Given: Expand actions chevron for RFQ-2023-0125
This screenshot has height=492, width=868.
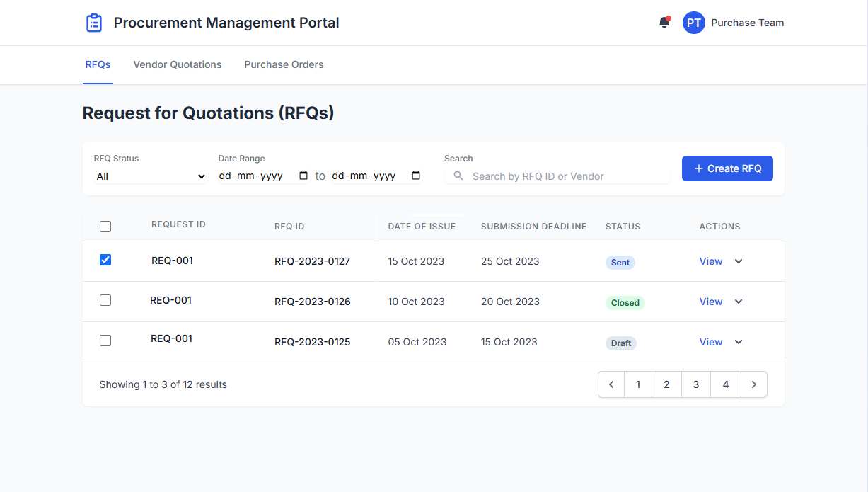Looking at the screenshot, I should point(739,342).
